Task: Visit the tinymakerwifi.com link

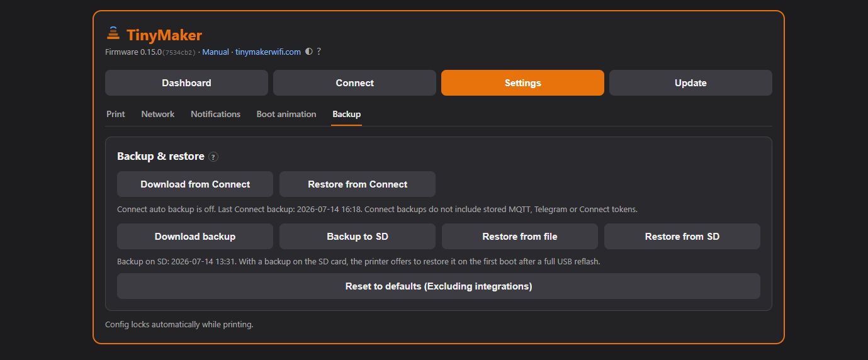Action: [268, 52]
